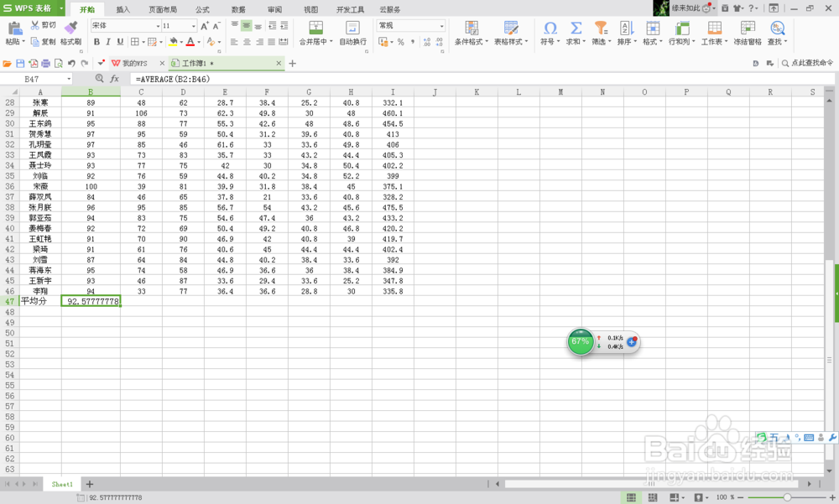This screenshot has width=839, height=504.
Task: Click the percent style icon
Action: (401, 42)
